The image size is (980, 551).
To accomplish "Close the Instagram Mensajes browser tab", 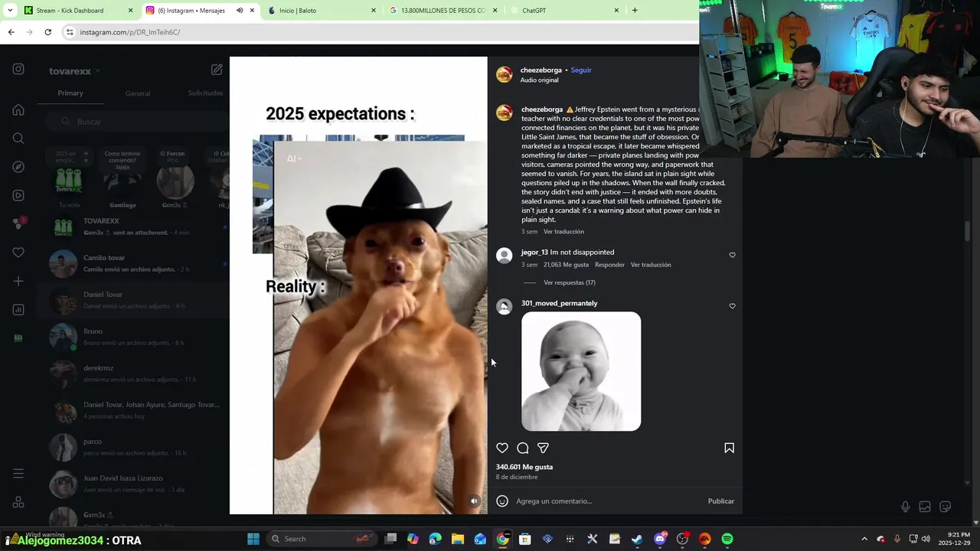I will [252, 11].
